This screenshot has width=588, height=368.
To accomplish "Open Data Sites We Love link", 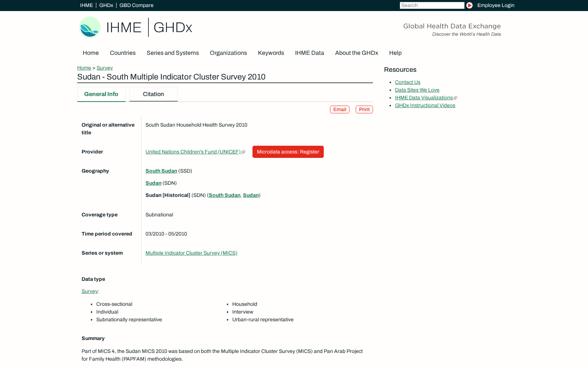I will click(x=417, y=90).
